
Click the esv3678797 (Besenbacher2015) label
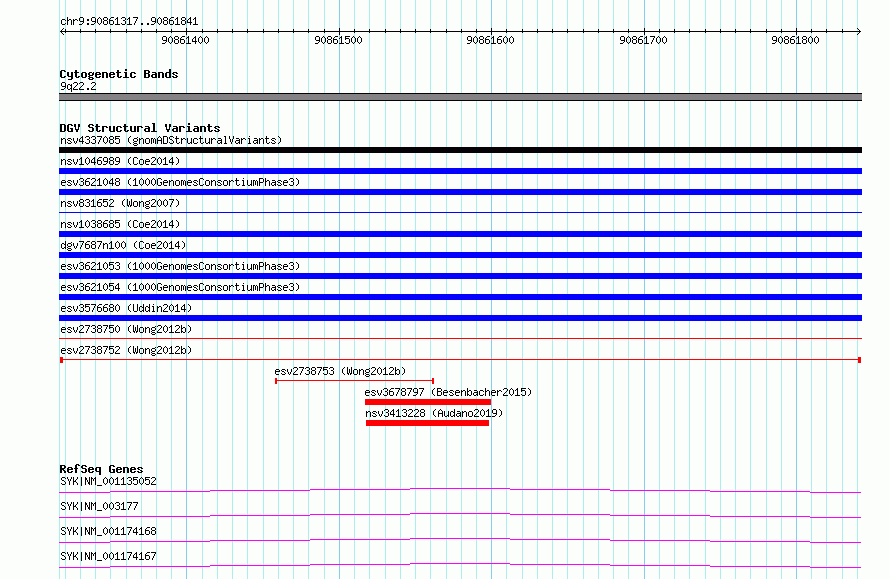pos(448,392)
